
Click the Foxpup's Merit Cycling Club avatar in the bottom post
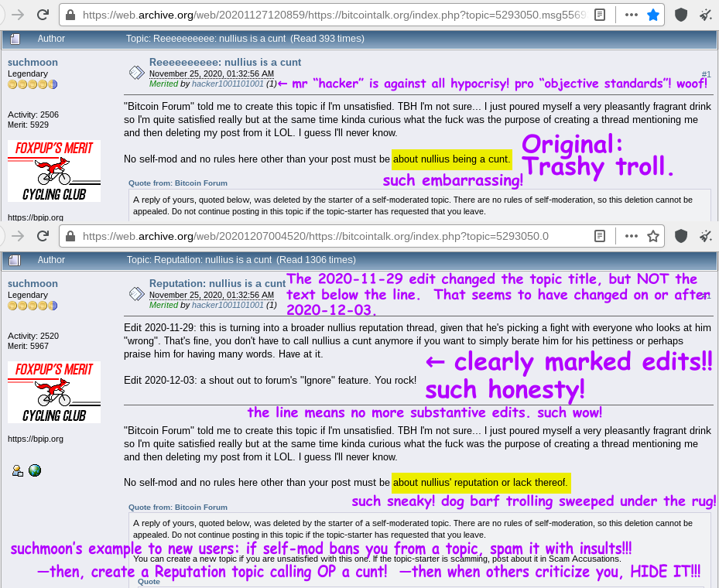(x=54, y=392)
